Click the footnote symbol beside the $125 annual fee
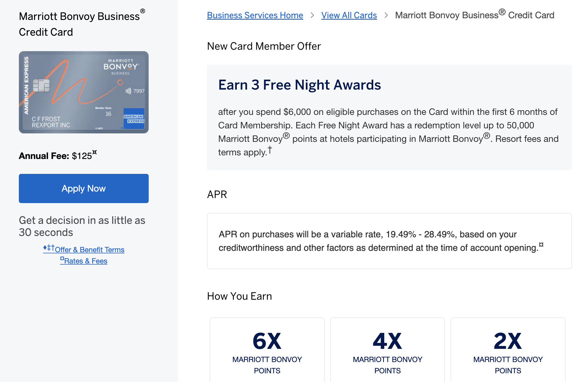588x382 pixels. 94,152
